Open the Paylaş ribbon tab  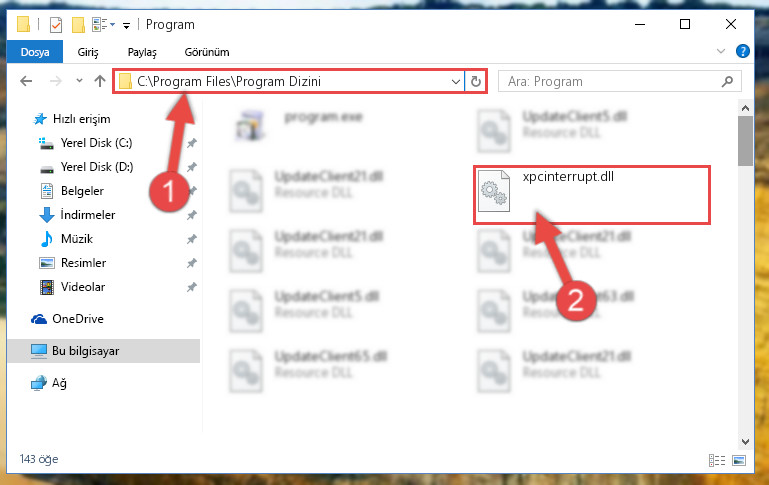[142, 52]
